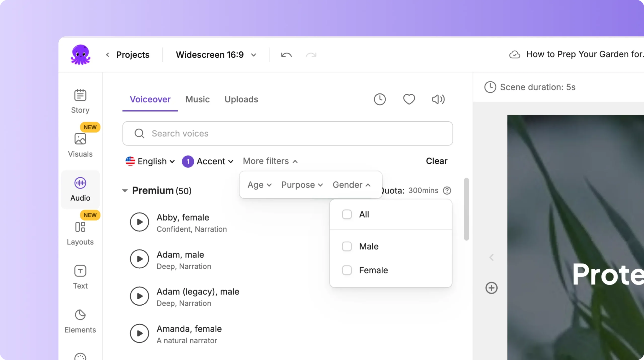Open the Purpose filter dropdown

(302, 185)
